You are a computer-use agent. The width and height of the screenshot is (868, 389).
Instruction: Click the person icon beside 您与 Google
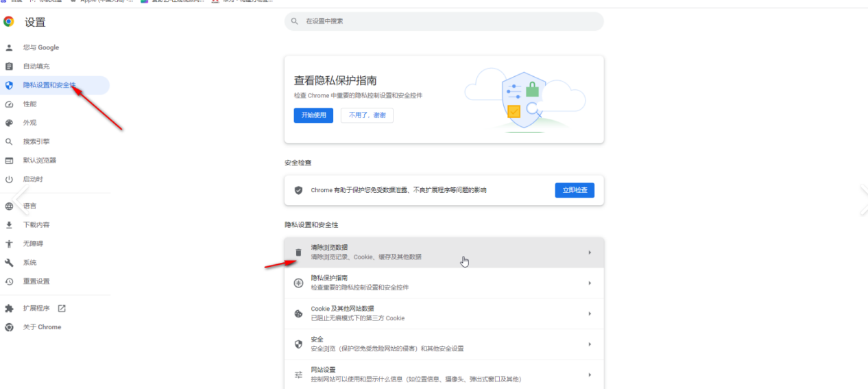(9, 48)
